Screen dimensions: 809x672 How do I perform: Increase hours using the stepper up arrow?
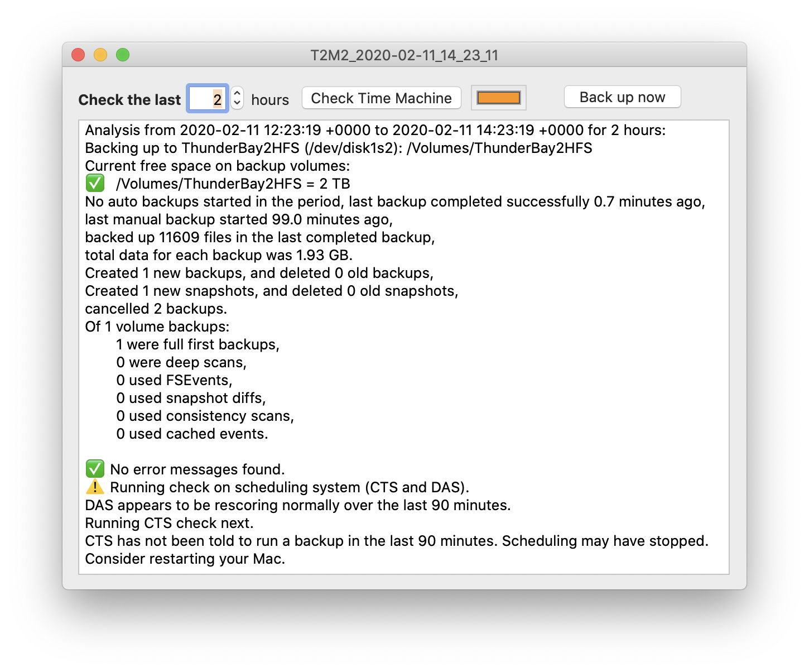(x=237, y=93)
